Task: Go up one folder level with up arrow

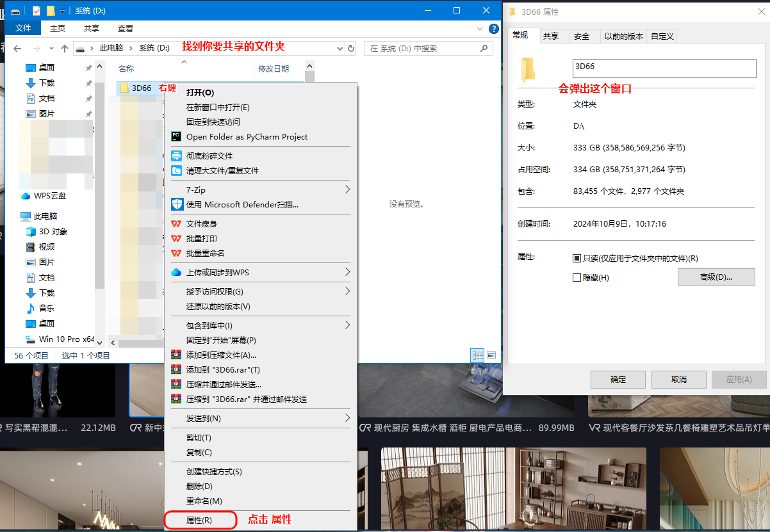Action: coord(65,49)
